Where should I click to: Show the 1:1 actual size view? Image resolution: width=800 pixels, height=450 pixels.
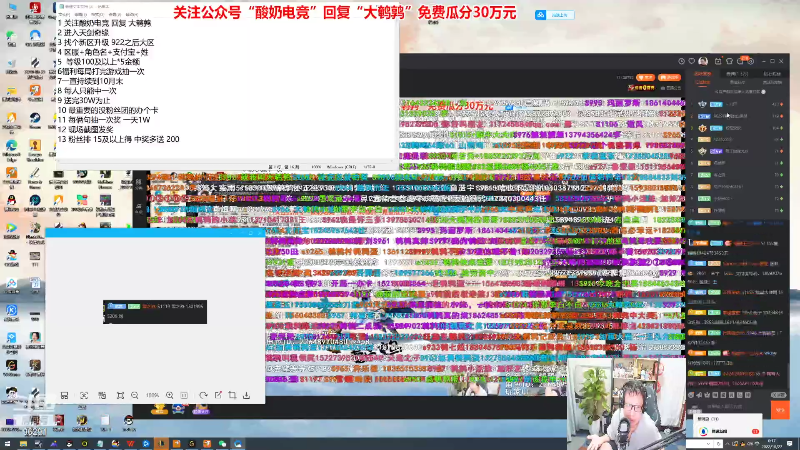[x=184, y=395]
